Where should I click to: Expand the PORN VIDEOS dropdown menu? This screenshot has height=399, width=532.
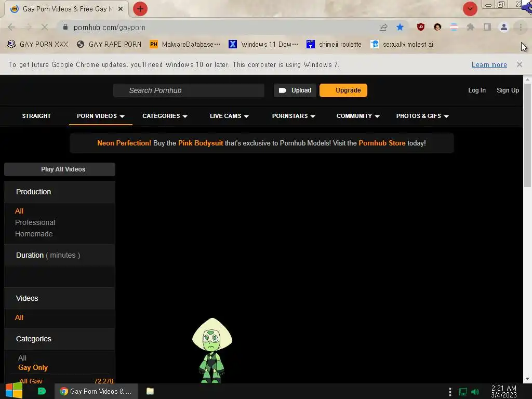tap(101, 116)
